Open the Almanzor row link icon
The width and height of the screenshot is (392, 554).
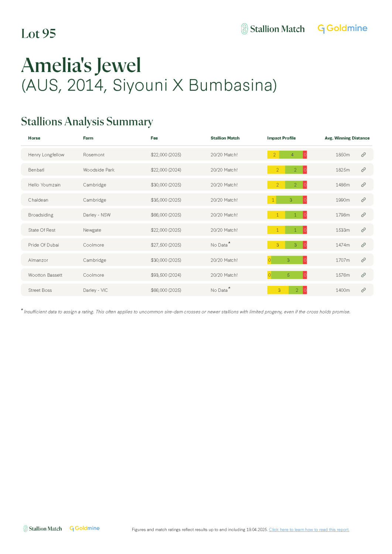pyautogui.click(x=363, y=260)
